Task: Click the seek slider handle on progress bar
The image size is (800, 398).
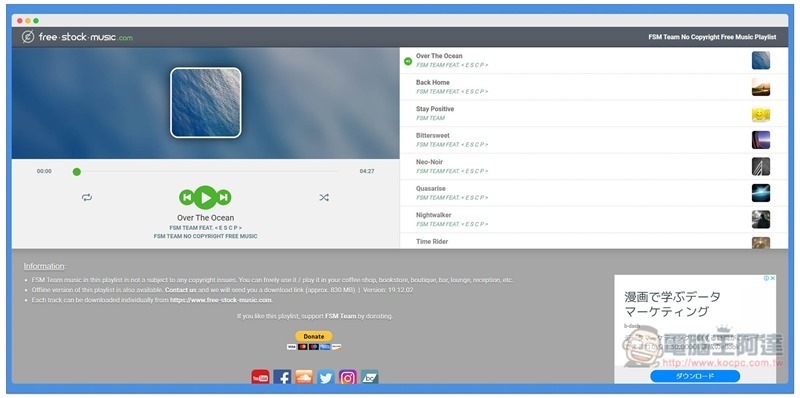Action: coord(77,171)
